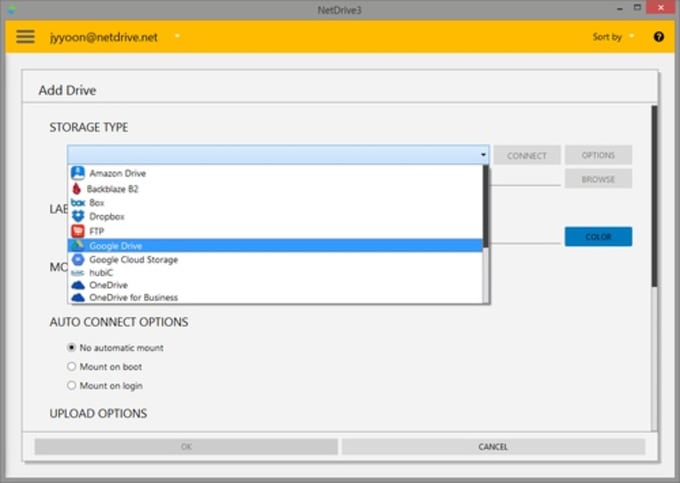
Task: Click the NetDrive3 app icon in title bar
Action: click(12, 9)
